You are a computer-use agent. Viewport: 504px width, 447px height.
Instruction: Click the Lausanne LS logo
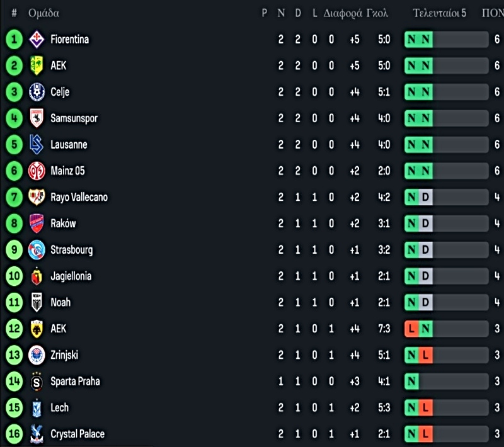[x=37, y=145]
